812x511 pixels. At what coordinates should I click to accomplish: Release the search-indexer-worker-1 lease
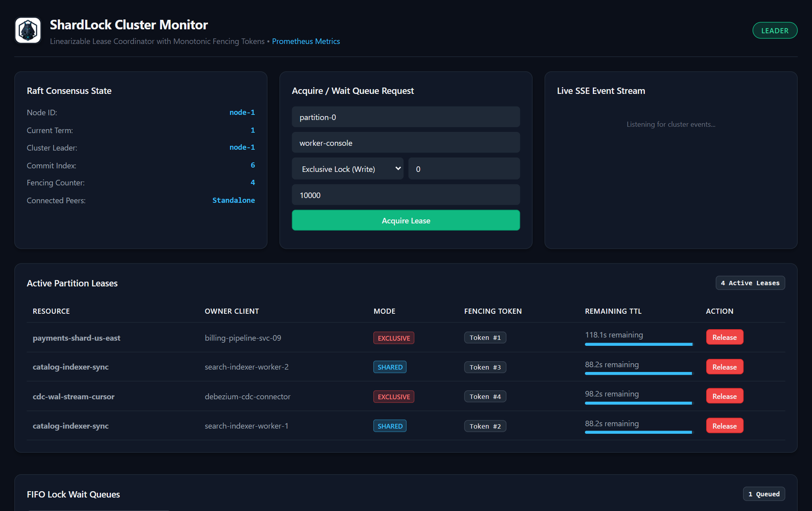pos(724,426)
